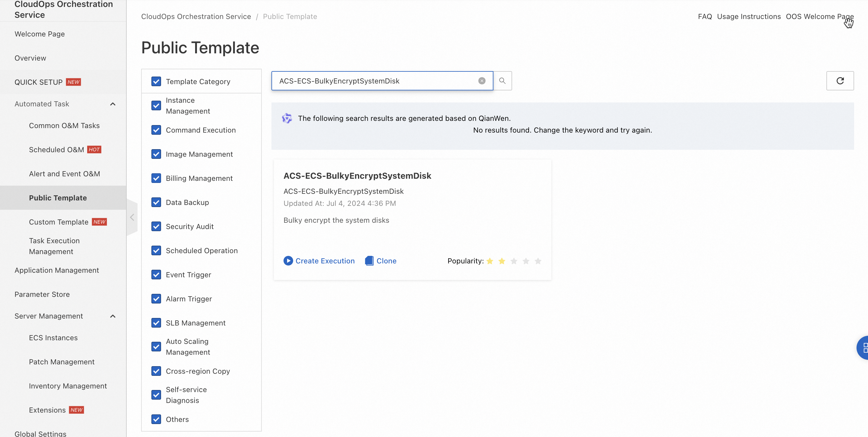This screenshot has height=437, width=868.
Task: Open the Usage Instructions link
Action: pyautogui.click(x=748, y=17)
